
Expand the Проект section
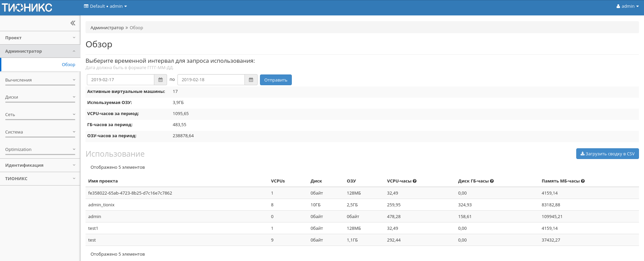coord(40,38)
